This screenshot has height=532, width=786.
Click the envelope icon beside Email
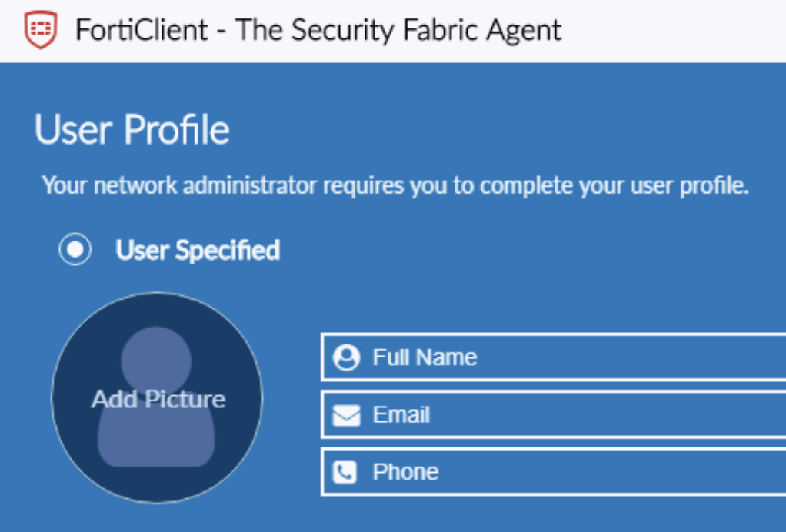(x=346, y=415)
